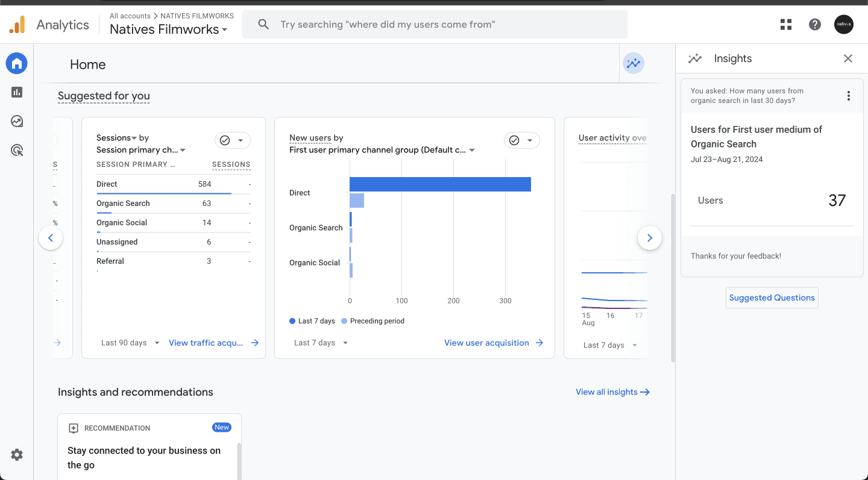Click the Stay connected recommendation heading

144,458
